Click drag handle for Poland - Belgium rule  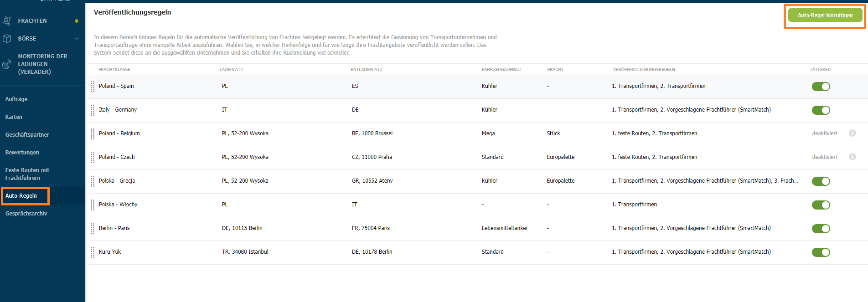pyautogui.click(x=93, y=134)
